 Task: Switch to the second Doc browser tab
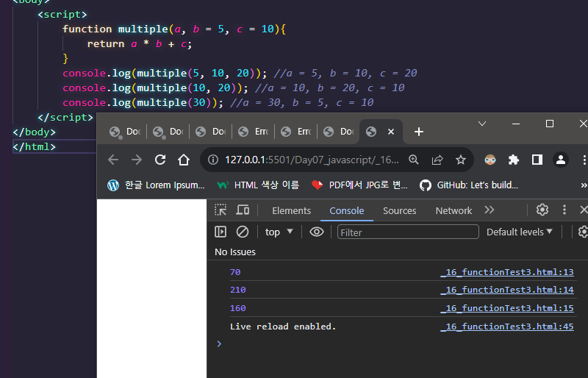(168, 132)
